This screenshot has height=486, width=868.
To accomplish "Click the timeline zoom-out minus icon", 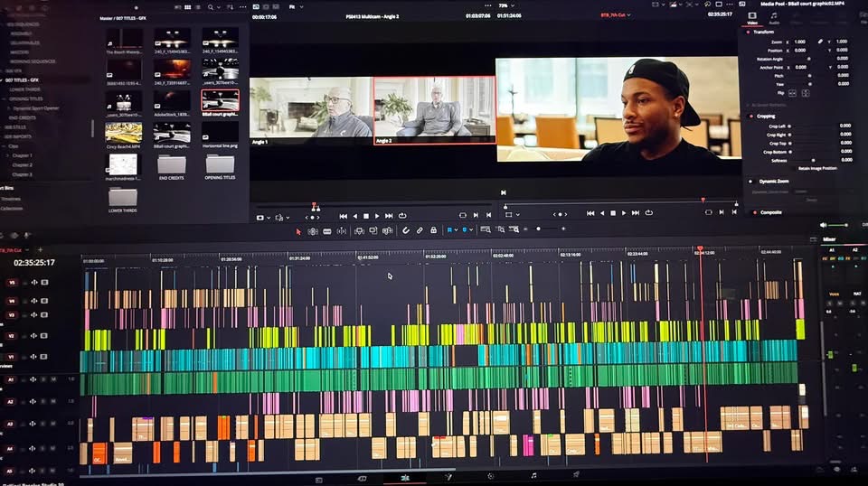I will point(525,229).
